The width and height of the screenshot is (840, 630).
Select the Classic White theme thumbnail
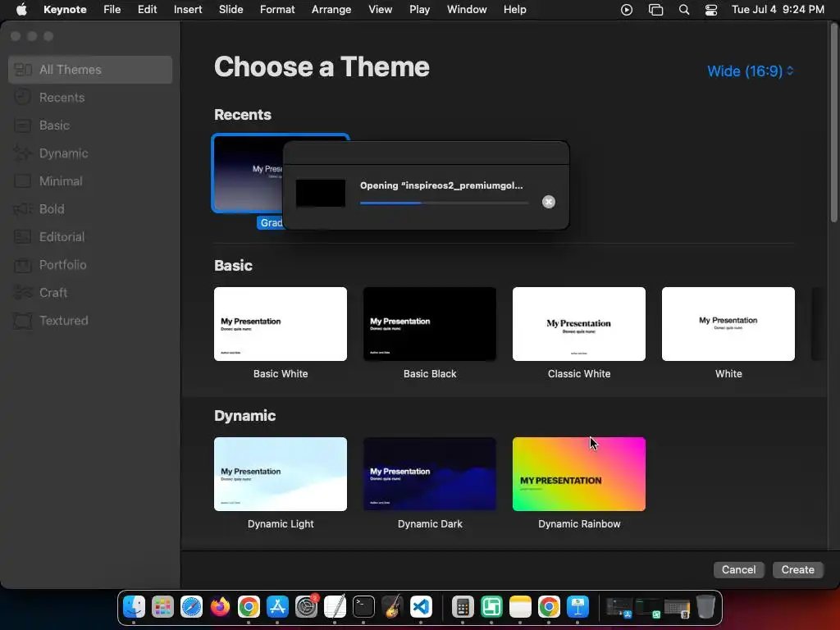tap(579, 324)
